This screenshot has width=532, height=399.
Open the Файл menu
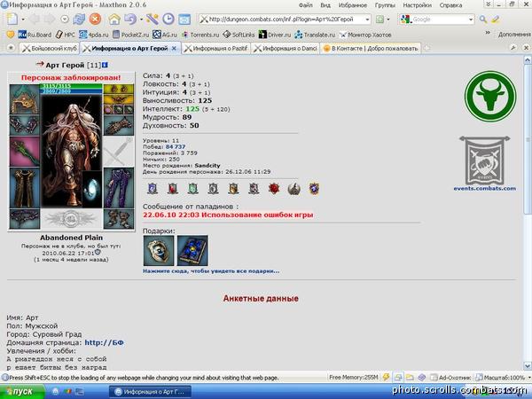pos(306,5)
